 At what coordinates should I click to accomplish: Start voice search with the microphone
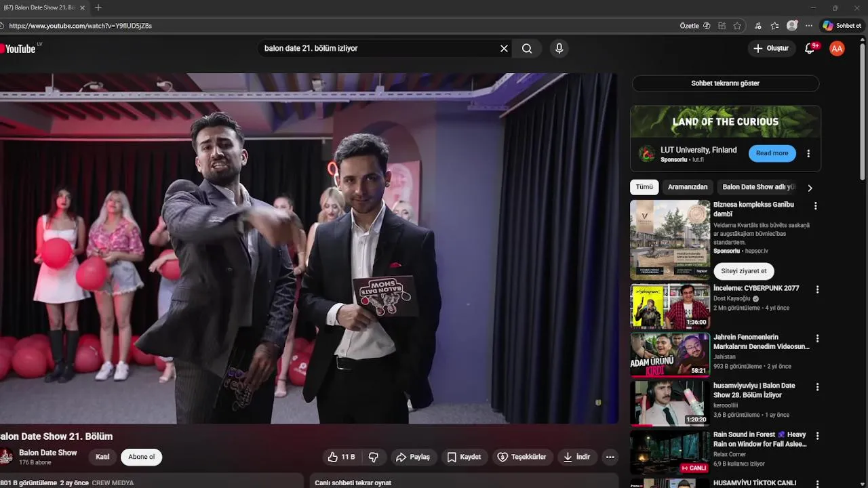coord(559,48)
